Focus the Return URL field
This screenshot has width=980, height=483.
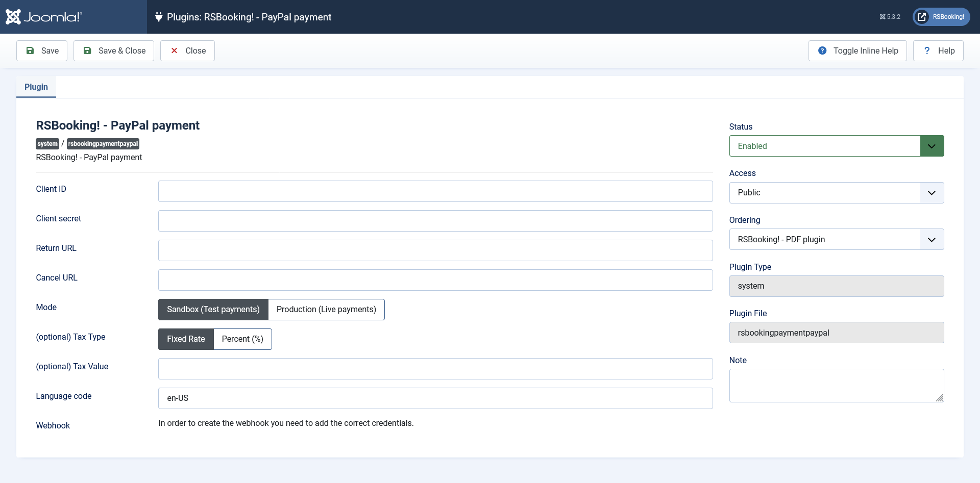435,250
